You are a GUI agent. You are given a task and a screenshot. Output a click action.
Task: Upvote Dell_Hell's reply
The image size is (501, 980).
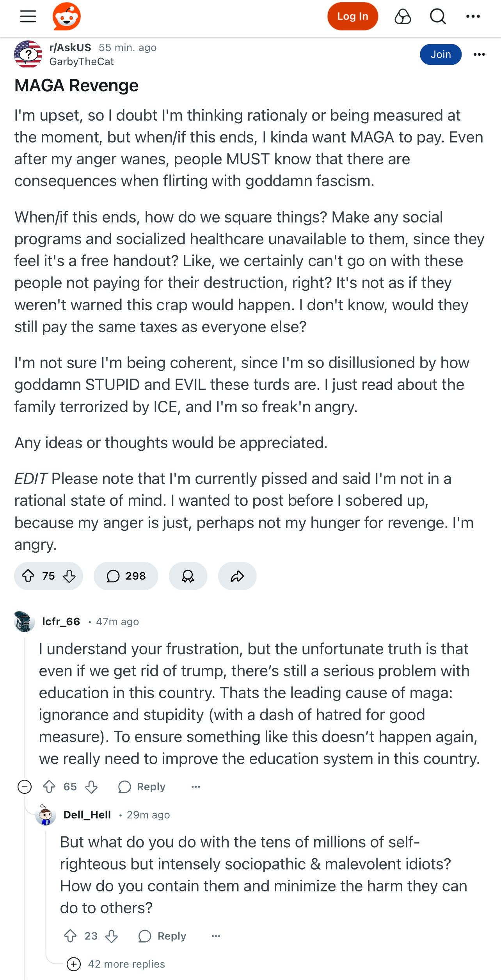click(70, 936)
